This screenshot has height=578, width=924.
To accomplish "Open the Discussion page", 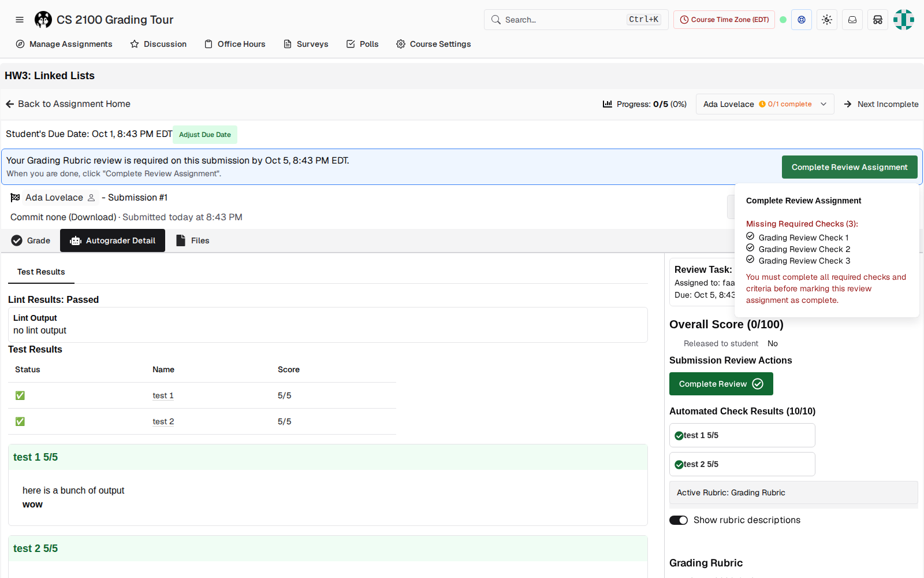I will tap(158, 44).
